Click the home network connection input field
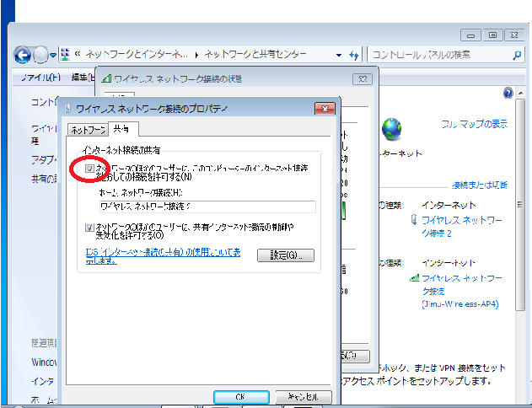This screenshot has width=532, height=408. [x=206, y=207]
